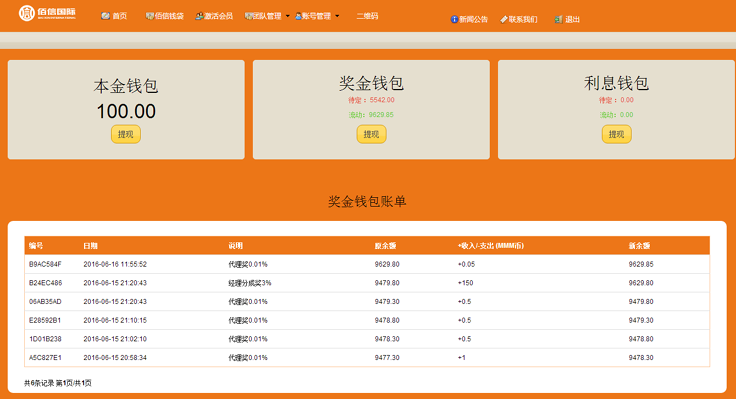
Task: Click the user icon beside 账号管理
Action: [x=298, y=16]
